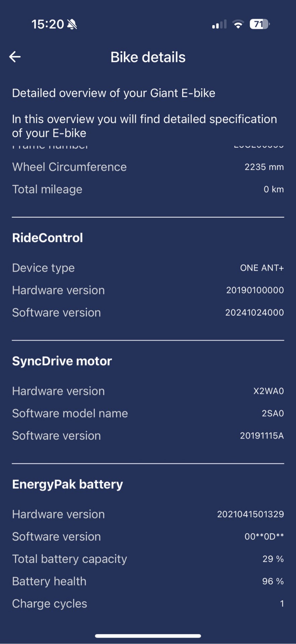The image size is (296, 644).
Task: Tap the cellular signal bars
Action: pyautogui.click(x=219, y=24)
